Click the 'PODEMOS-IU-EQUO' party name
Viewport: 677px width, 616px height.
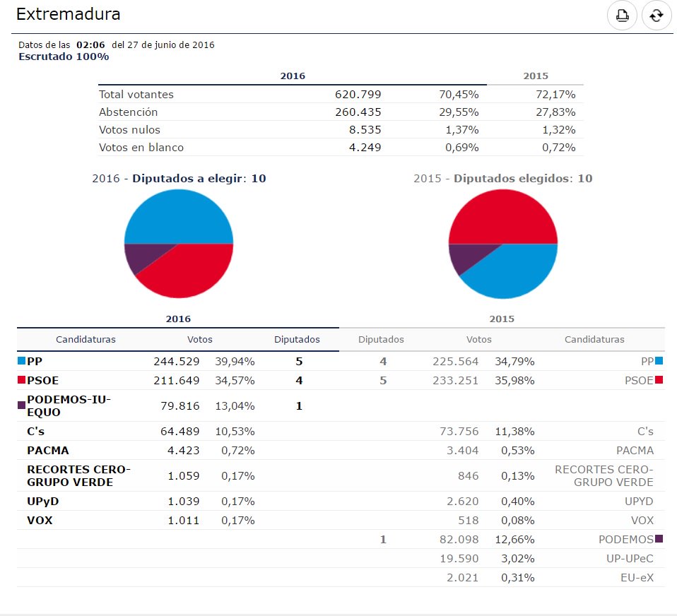(69, 405)
